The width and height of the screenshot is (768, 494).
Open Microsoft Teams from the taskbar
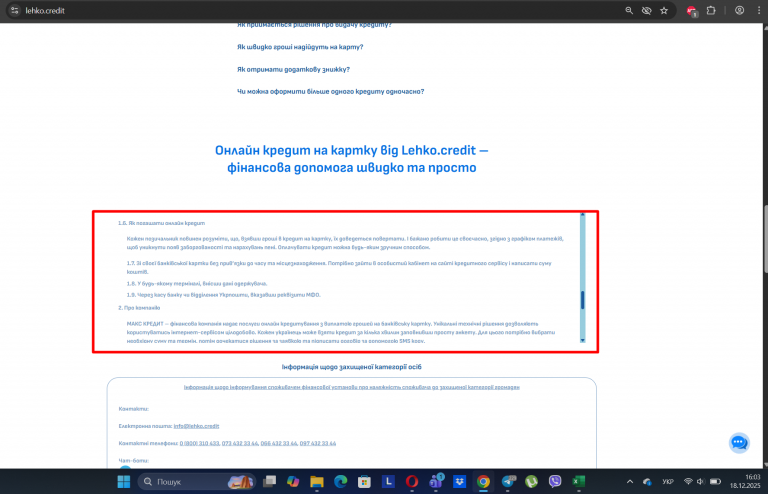[436, 482]
